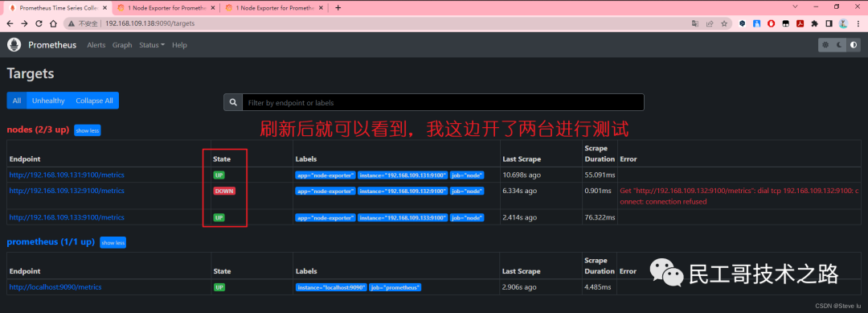Open the localhost:9090 metrics link

pyautogui.click(x=55, y=287)
